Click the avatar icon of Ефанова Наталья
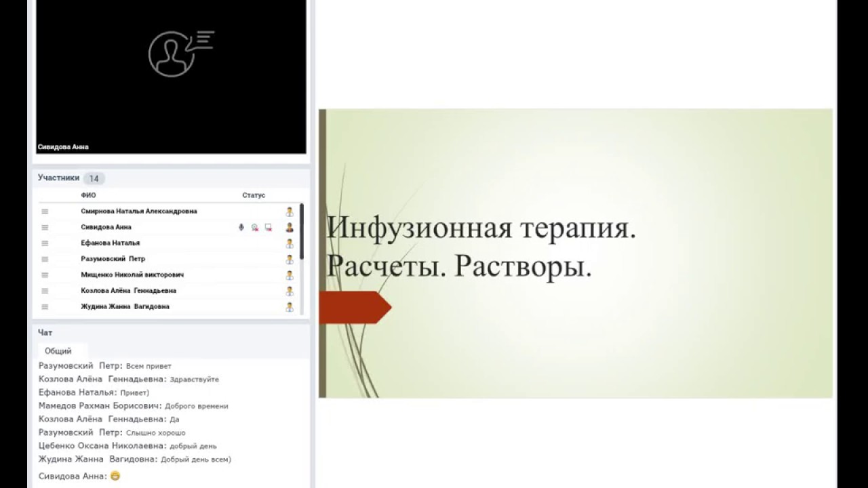868x488 pixels. pyautogui.click(x=290, y=243)
